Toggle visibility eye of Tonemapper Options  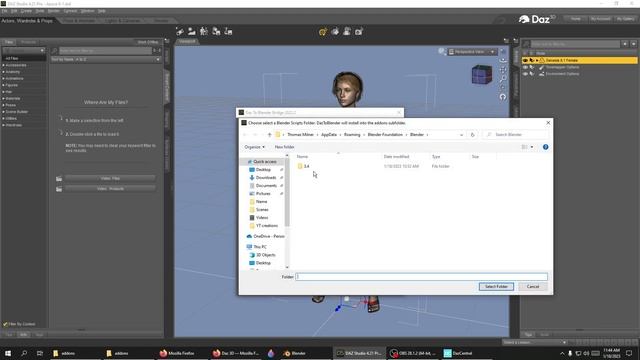(x=525, y=67)
